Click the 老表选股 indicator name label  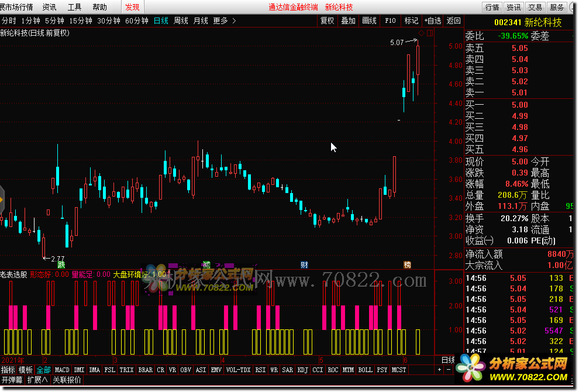point(13,274)
